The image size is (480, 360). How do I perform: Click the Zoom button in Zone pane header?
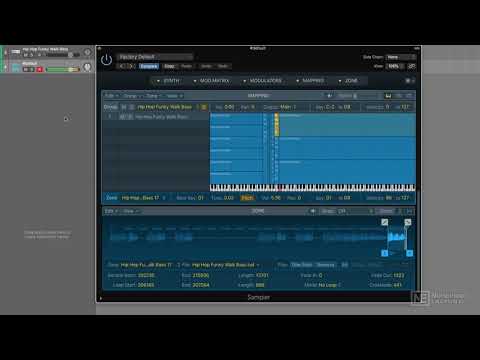(x=386, y=211)
